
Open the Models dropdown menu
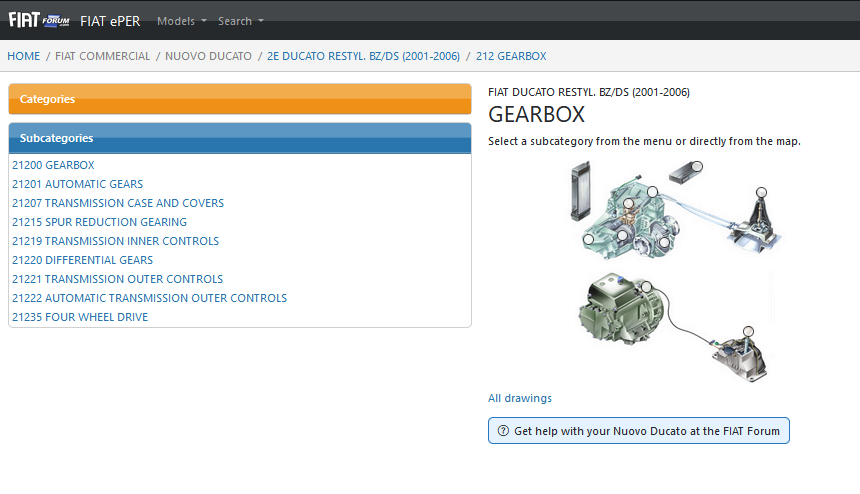[182, 21]
